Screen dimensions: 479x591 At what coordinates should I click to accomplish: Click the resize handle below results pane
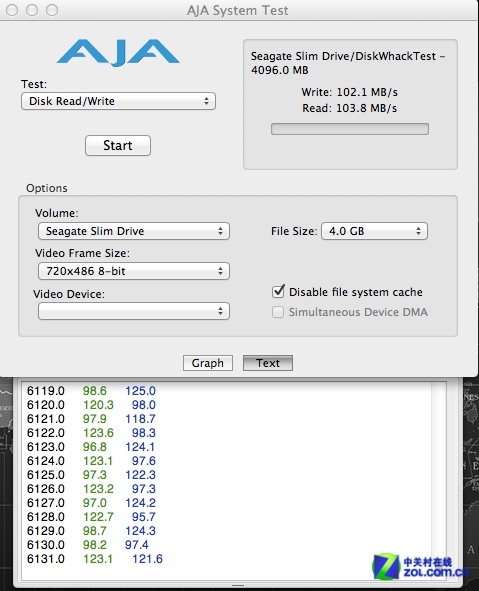(x=237, y=585)
